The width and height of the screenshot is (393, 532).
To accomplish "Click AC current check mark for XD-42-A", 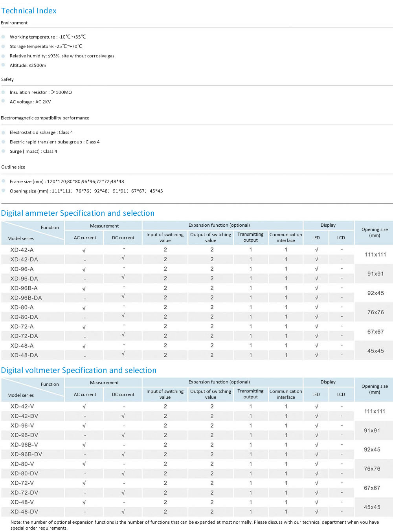I will 84,250.
